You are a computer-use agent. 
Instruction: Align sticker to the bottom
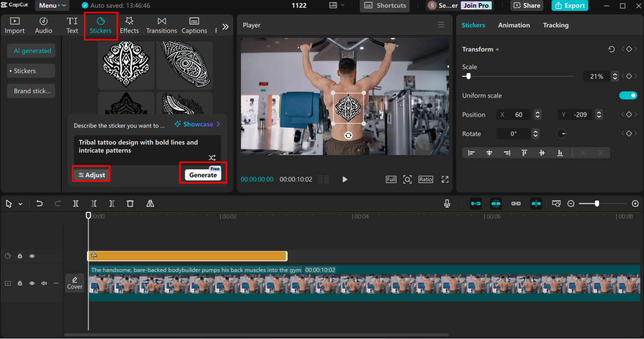(x=560, y=153)
